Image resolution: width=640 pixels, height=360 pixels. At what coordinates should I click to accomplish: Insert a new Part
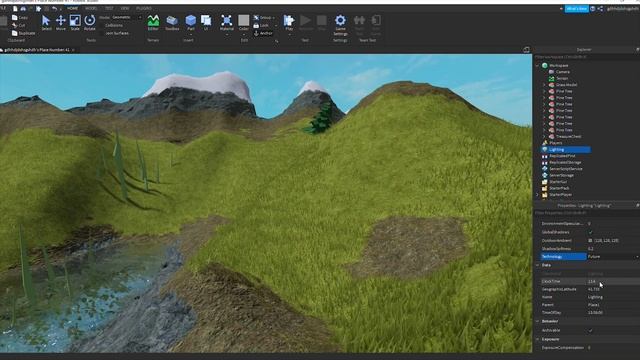[191, 22]
